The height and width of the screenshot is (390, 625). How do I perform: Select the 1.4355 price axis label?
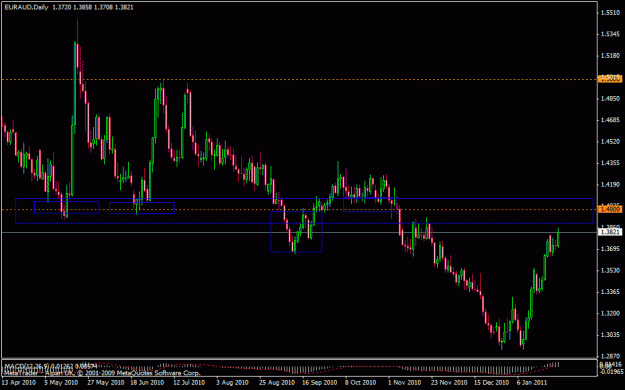tap(611, 163)
